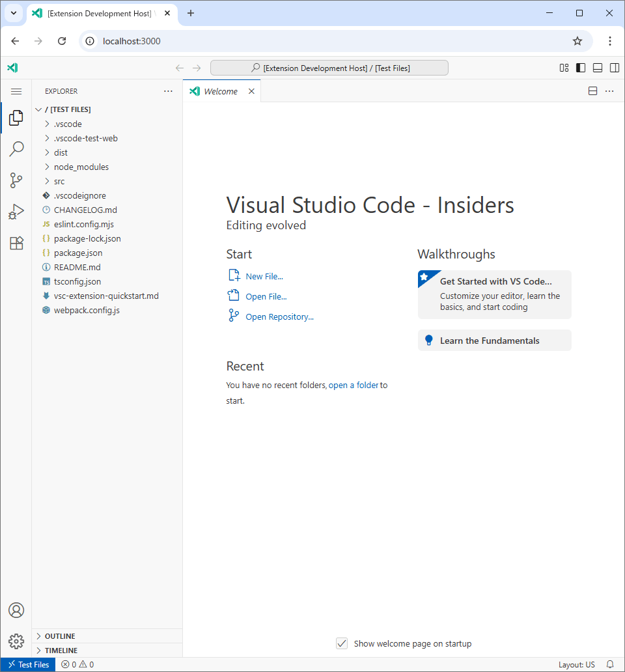Open eslint.config.mjs file

(107, 224)
